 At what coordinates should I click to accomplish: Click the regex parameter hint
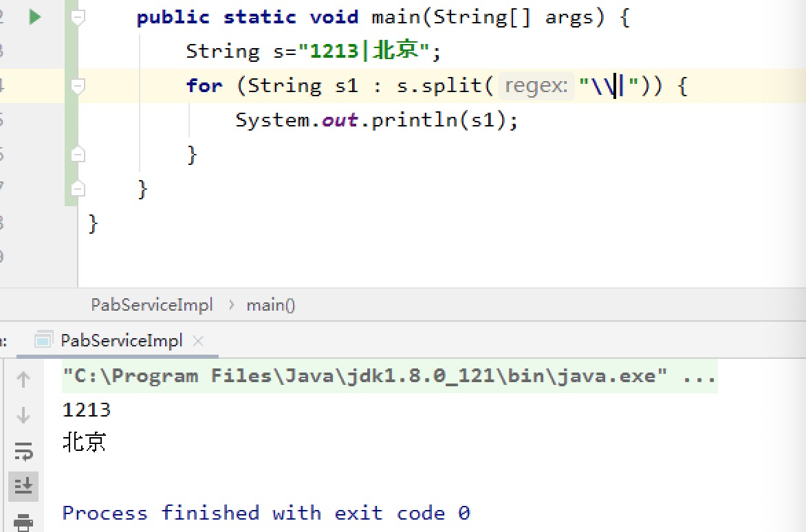click(536, 85)
